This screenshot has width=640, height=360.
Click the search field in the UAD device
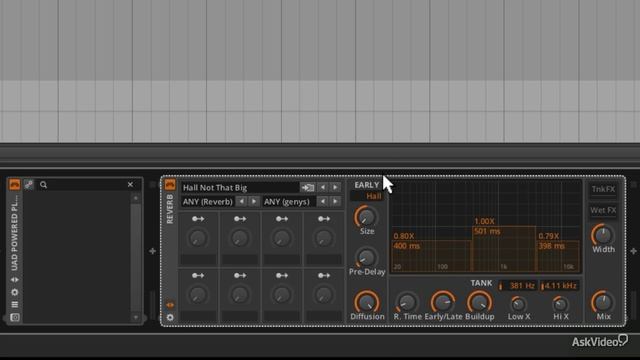pyautogui.click(x=84, y=185)
